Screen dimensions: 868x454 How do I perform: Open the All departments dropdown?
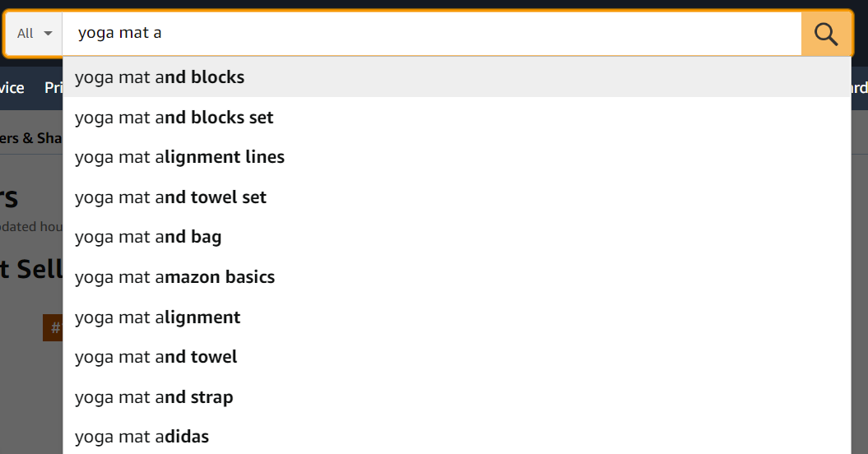[x=35, y=34]
